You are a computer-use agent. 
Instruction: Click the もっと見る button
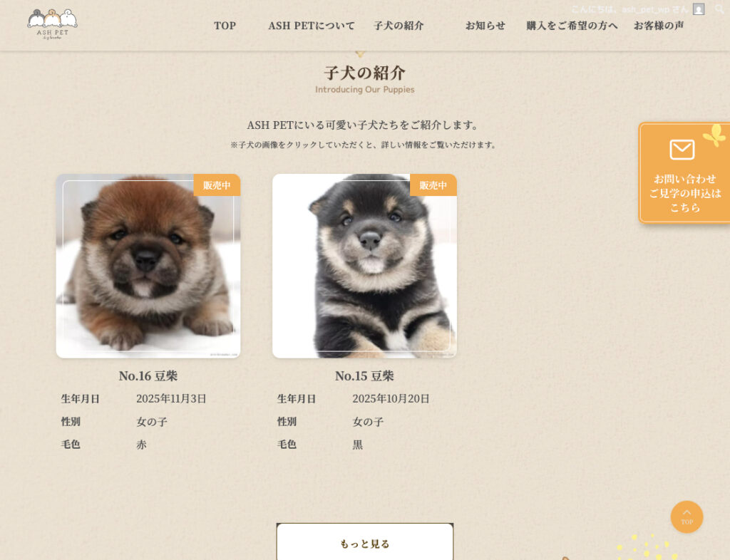364,542
